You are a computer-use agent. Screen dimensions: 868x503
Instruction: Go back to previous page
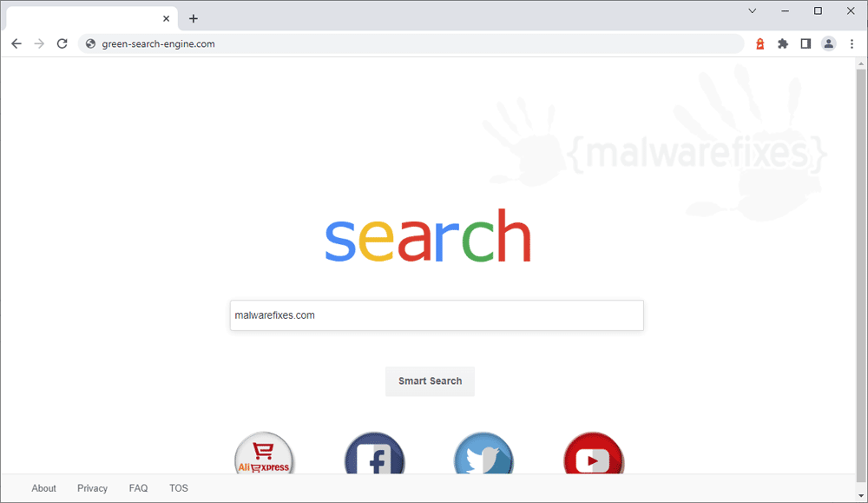[x=16, y=43]
